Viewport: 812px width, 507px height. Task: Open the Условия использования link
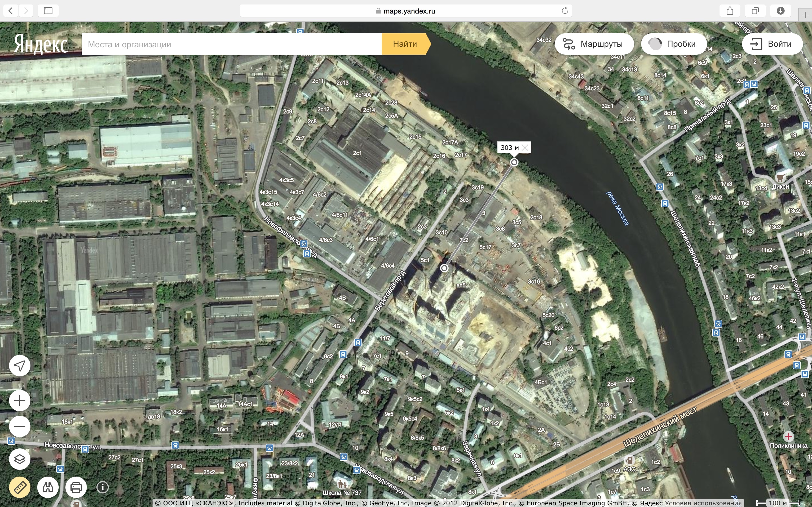[x=703, y=503]
